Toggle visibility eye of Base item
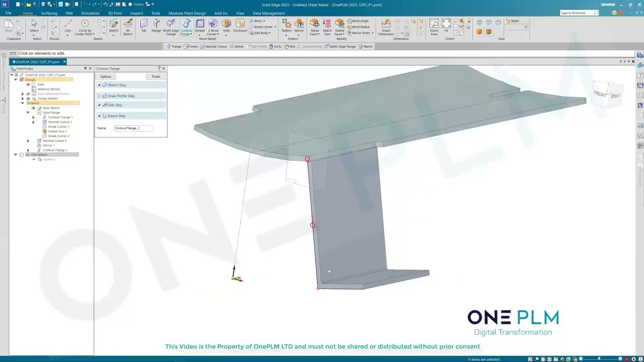644x362 pixels. pos(28,84)
